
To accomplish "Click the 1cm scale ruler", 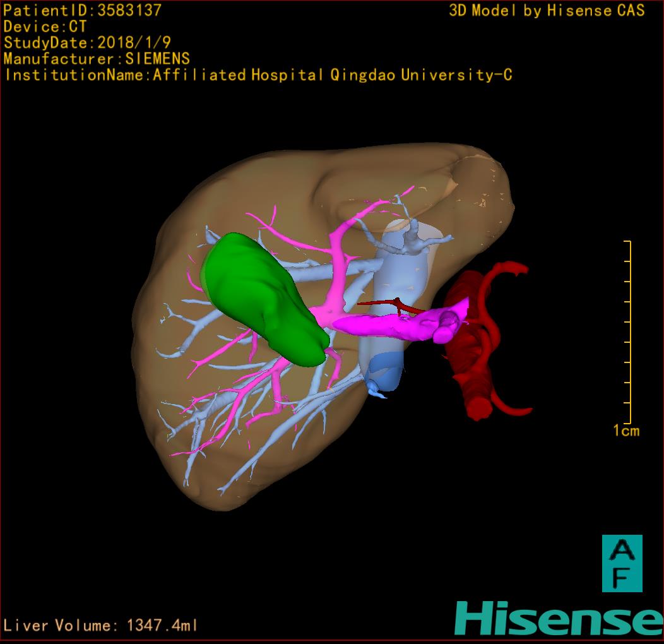I will pos(629,332).
